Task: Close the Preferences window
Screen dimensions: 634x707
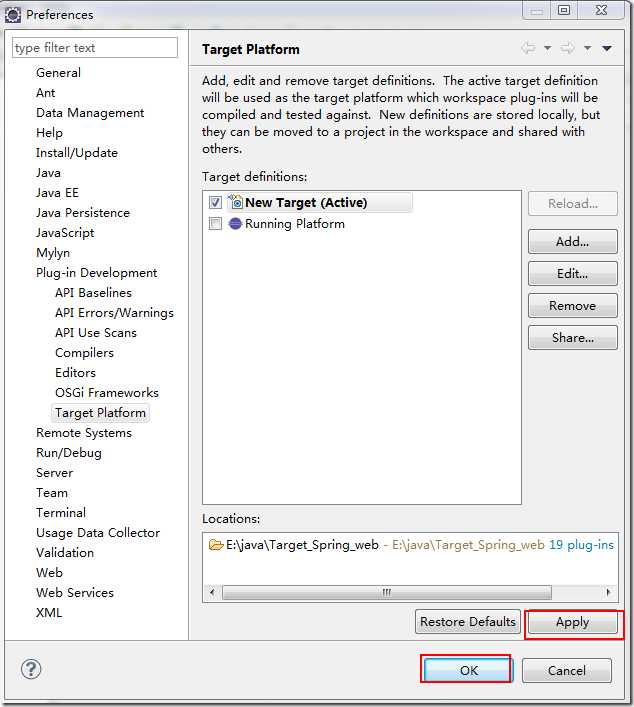Action: 601,10
